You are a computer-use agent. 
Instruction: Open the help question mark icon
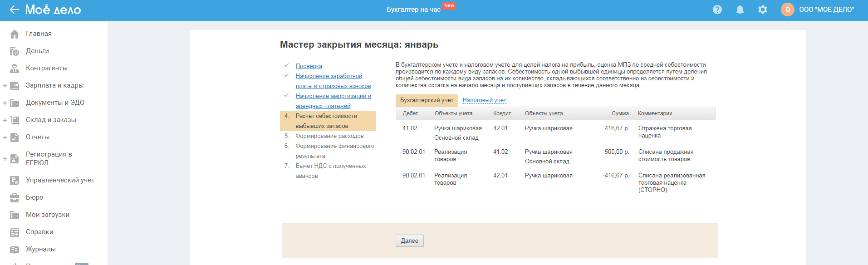tap(717, 10)
